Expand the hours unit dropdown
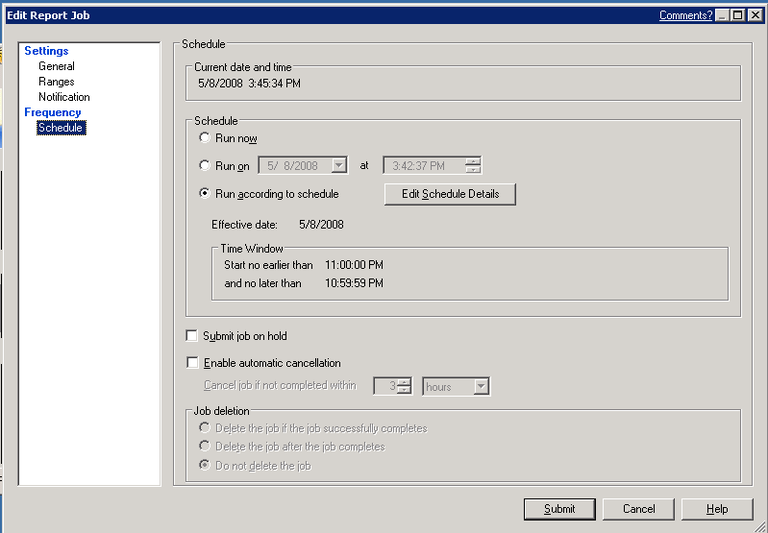The height and width of the screenshot is (533, 768). coord(481,386)
